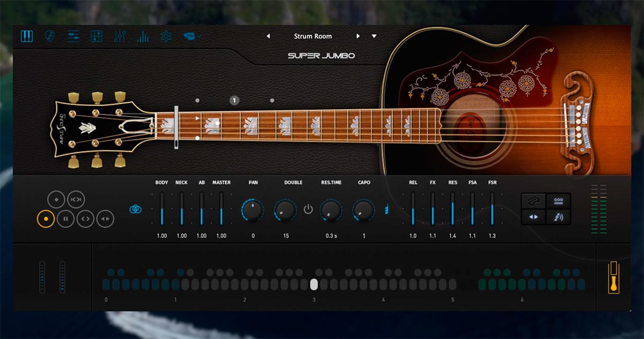Adjust the REL slider

(x=413, y=208)
